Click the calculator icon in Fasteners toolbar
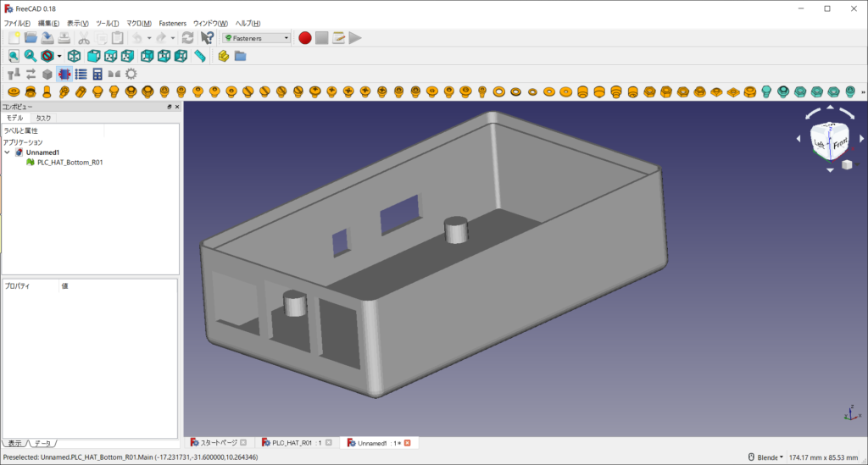 tap(97, 74)
